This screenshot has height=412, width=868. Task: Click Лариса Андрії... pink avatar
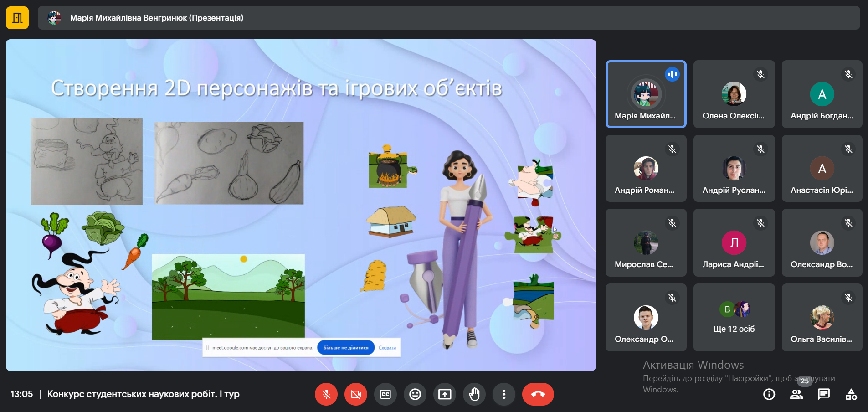tap(734, 242)
